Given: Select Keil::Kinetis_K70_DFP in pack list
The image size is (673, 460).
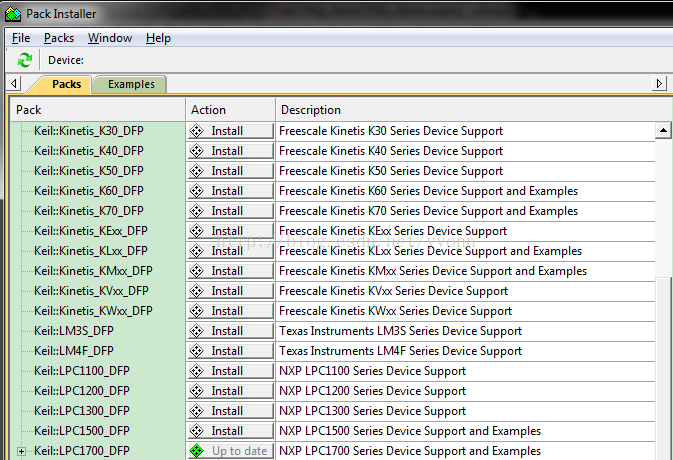Looking at the screenshot, I should coord(89,211).
